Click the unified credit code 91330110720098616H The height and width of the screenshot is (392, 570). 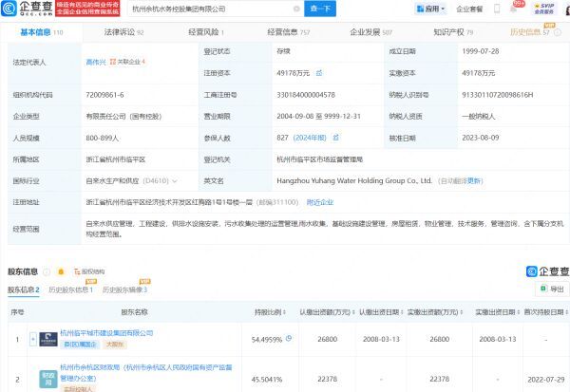click(x=497, y=95)
